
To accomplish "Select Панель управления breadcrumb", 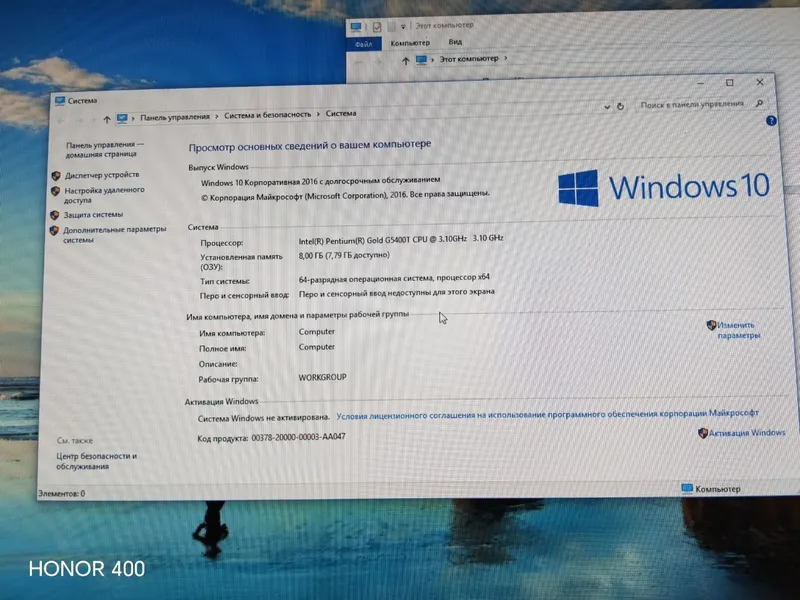I will pos(175,117).
